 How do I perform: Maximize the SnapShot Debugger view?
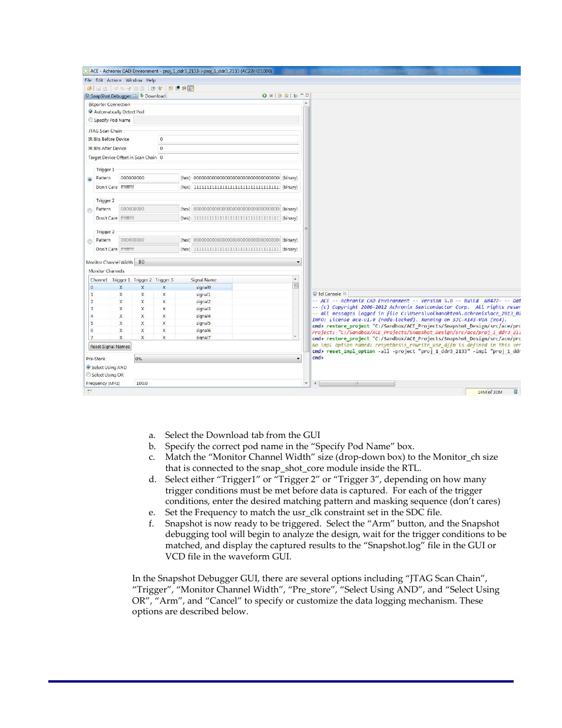[x=307, y=95]
